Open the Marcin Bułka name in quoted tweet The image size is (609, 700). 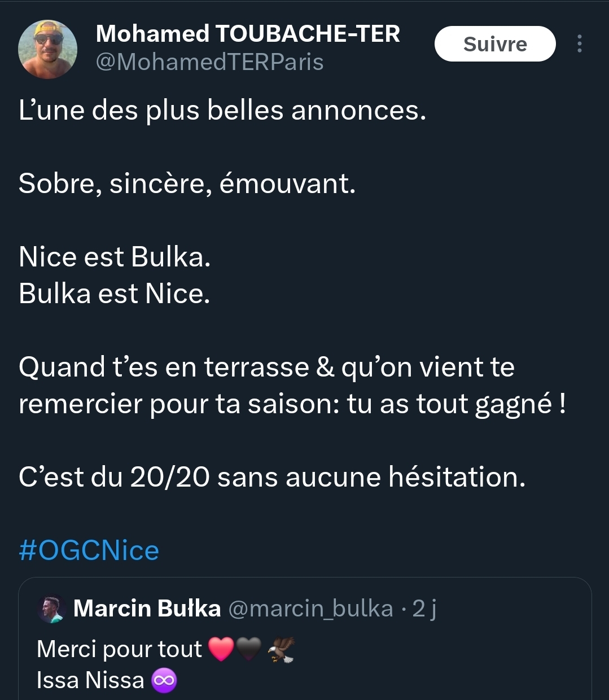click(147, 609)
